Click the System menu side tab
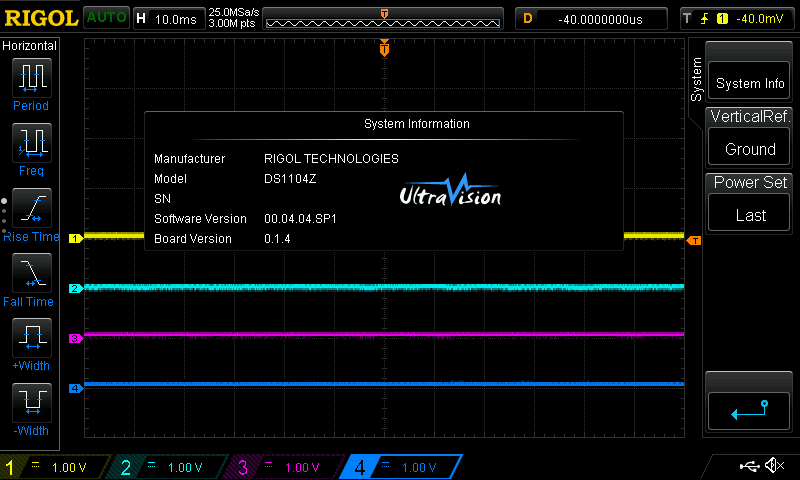The width and height of the screenshot is (800, 480). (696, 80)
